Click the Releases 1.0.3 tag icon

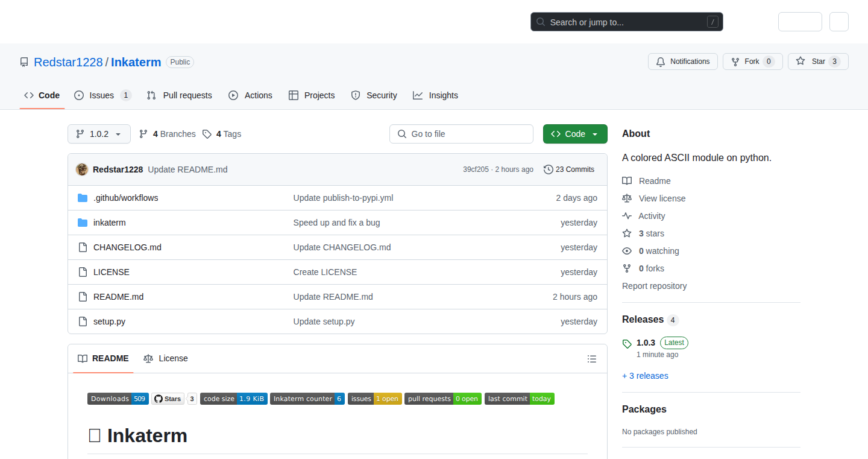click(627, 344)
